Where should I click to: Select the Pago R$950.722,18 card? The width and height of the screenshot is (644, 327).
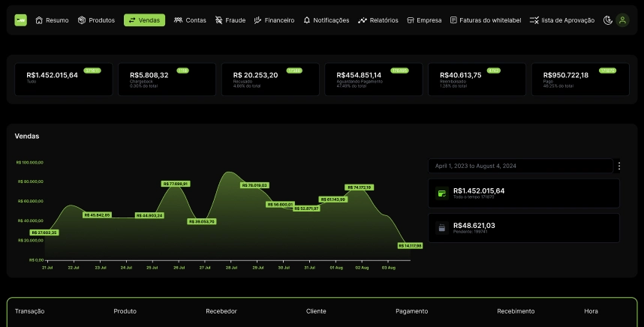(x=580, y=79)
